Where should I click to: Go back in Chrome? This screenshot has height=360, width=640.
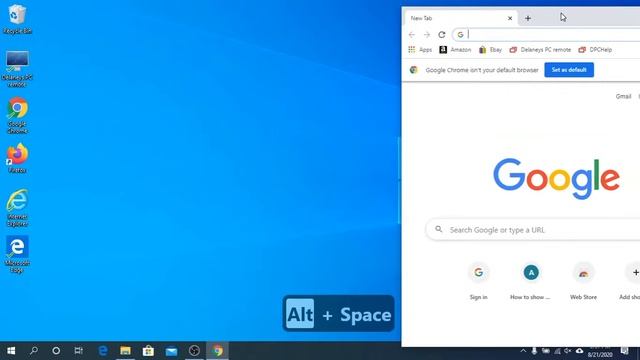412,35
